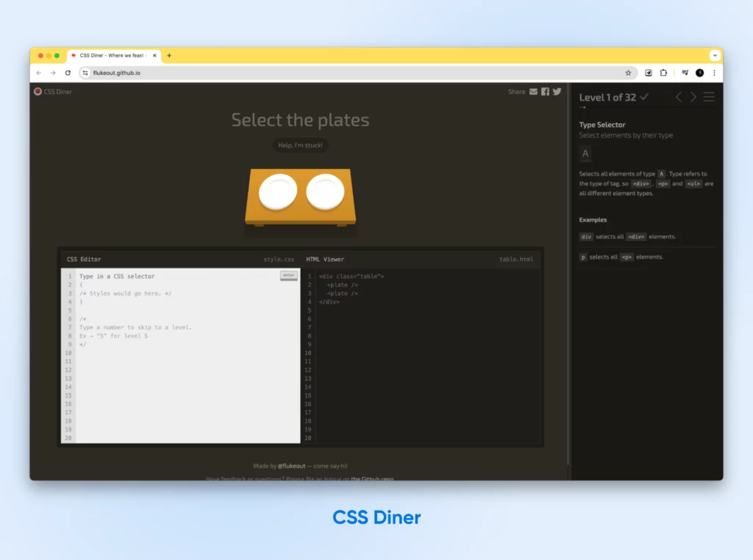
Task: Bookmark this page with the star icon
Action: tap(628, 73)
